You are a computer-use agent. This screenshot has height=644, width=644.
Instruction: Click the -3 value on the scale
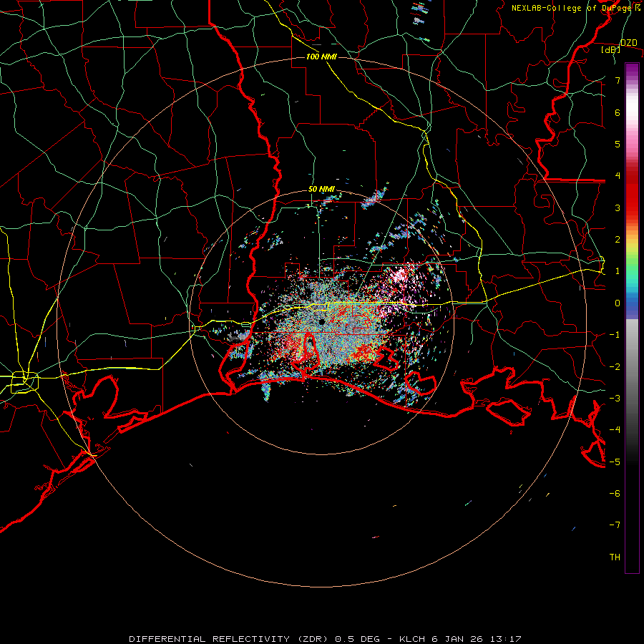point(615,399)
